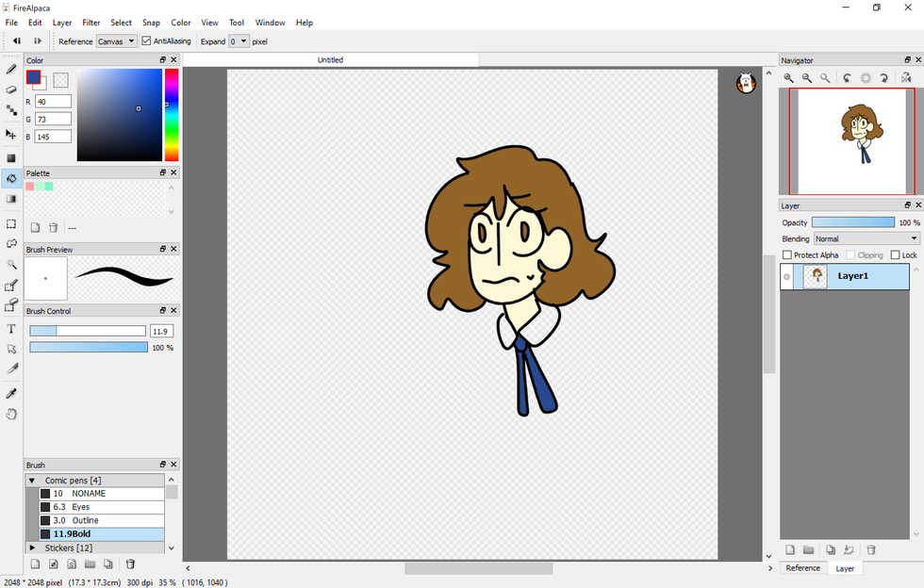Switch to the Reference tab
This screenshot has width=924, height=588.
(802, 568)
